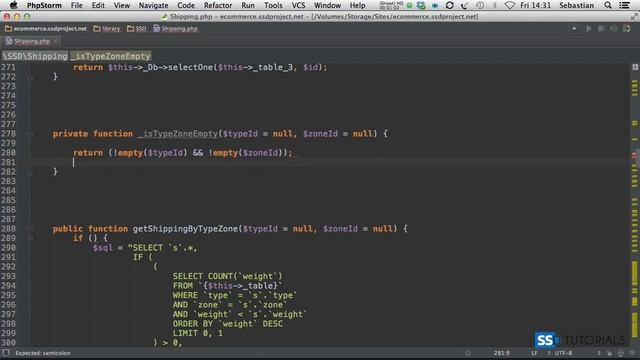Open the Tools menu
Screen dimensions: 640x360
click(273, 5)
